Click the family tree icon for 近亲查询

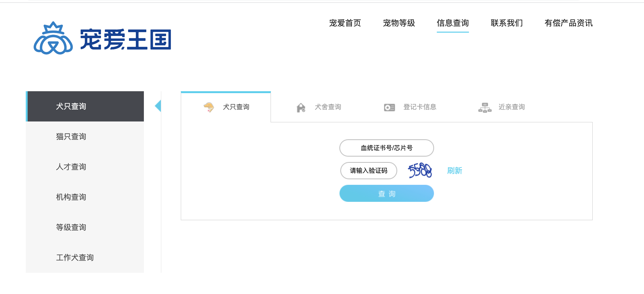coord(485,108)
